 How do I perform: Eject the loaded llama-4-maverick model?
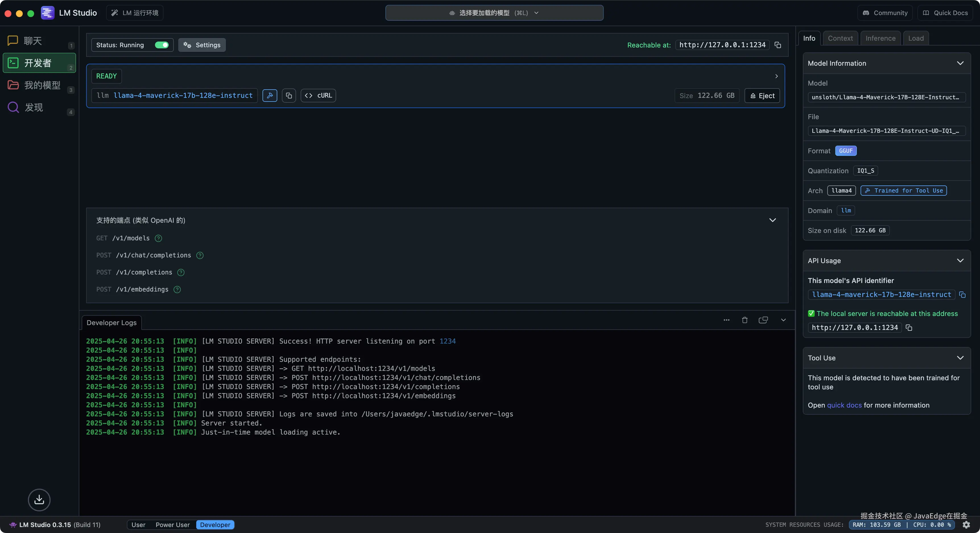tap(762, 96)
